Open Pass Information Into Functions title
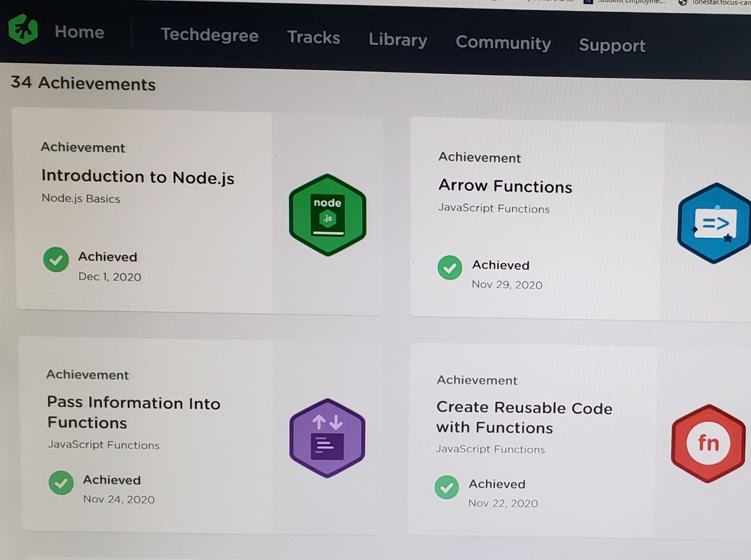The width and height of the screenshot is (751, 560). click(134, 412)
